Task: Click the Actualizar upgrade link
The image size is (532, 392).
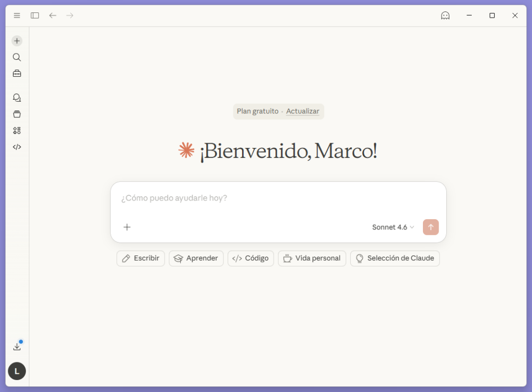Action: coord(303,111)
